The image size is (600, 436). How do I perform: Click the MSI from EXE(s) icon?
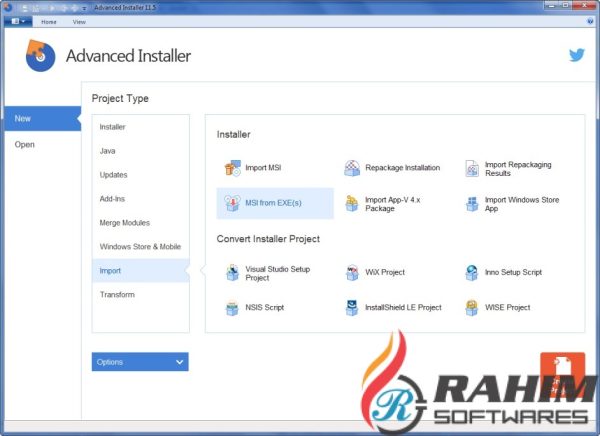coord(232,203)
